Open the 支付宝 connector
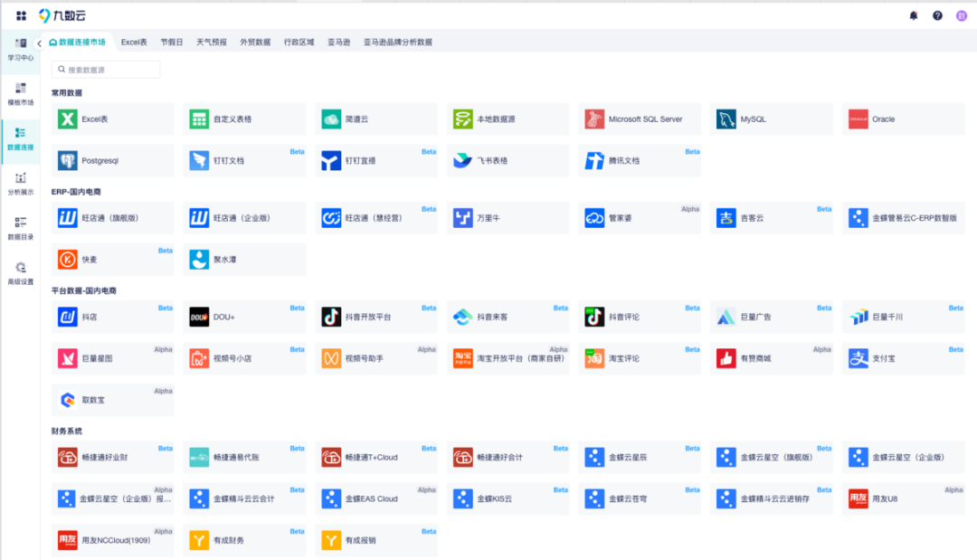977x560 pixels. [x=904, y=359]
